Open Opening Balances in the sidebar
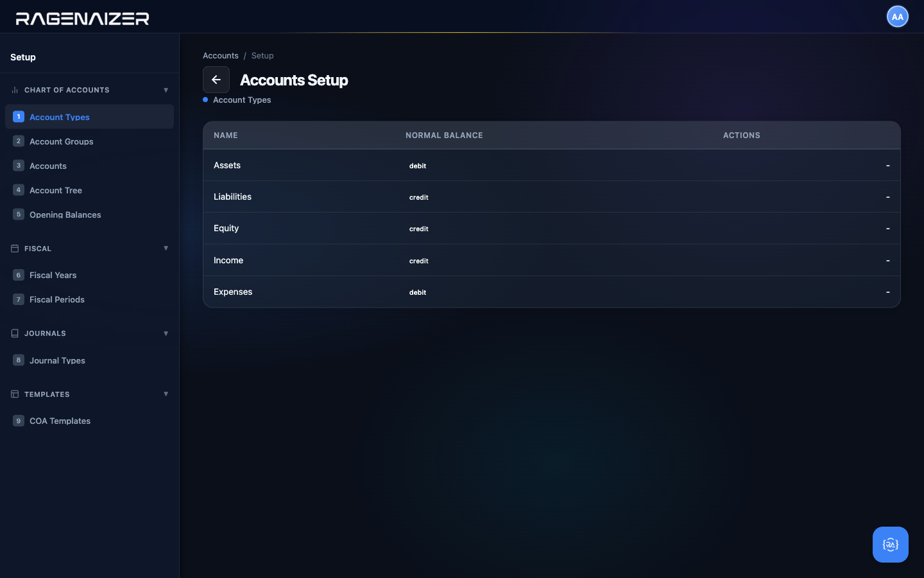The width and height of the screenshot is (924, 578). [x=89, y=215]
